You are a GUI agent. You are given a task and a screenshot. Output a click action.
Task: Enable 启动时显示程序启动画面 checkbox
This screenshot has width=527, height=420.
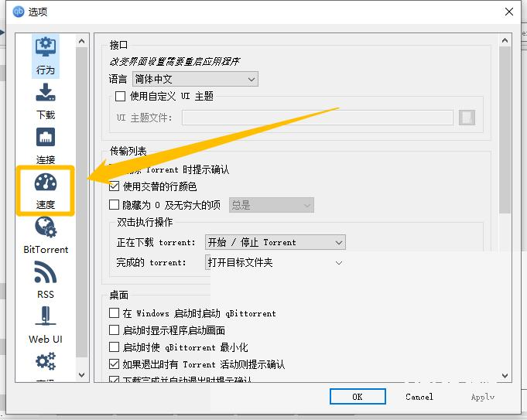click(114, 330)
